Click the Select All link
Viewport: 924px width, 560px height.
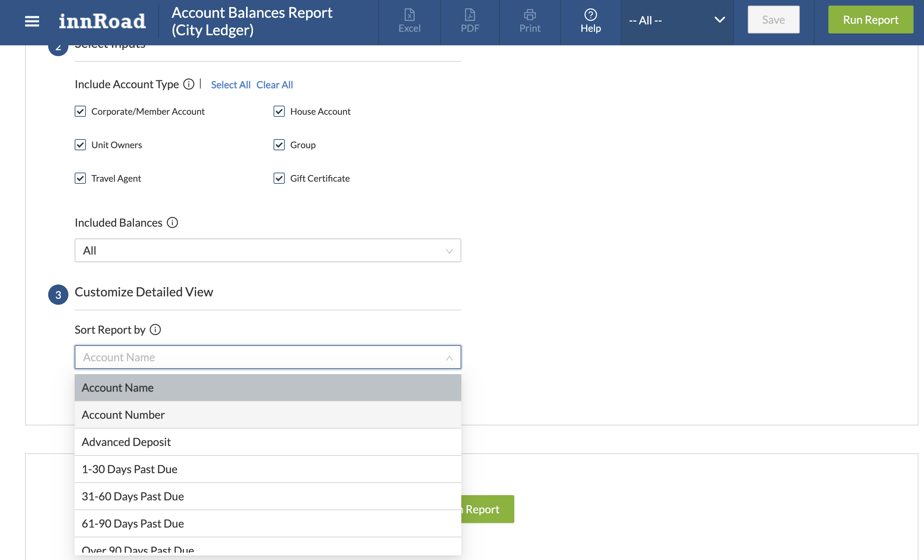pyautogui.click(x=230, y=85)
